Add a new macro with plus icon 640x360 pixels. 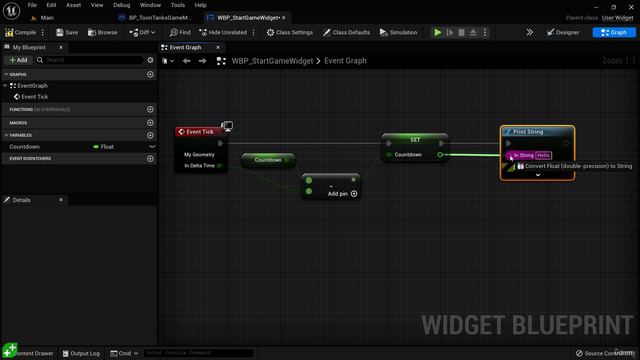(x=150, y=122)
